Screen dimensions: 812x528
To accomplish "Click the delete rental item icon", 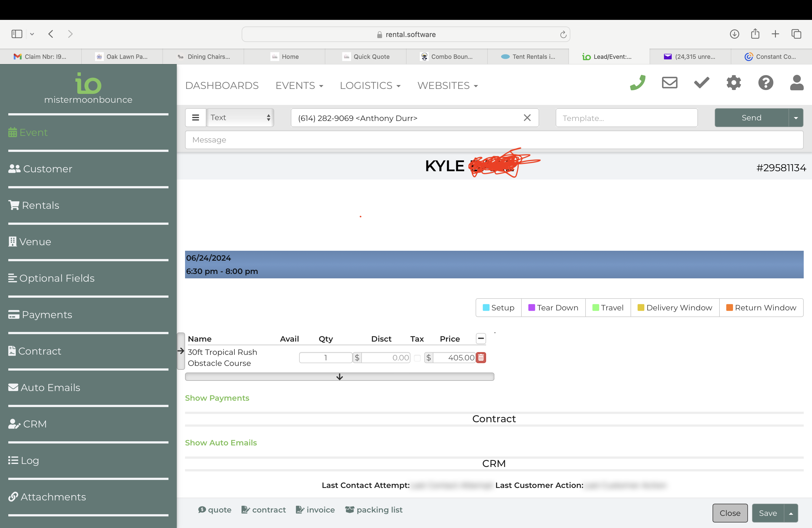I will (x=481, y=358).
